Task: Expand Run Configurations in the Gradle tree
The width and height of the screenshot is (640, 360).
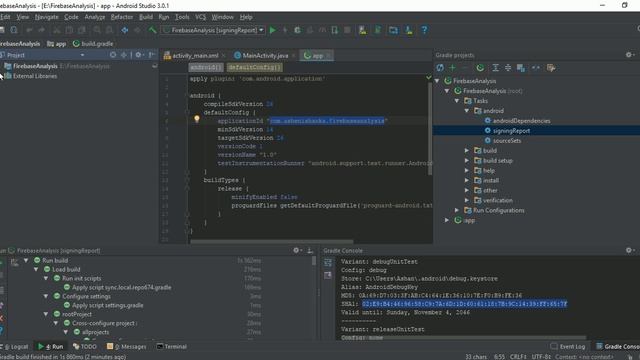Action: click(x=457, y=210)
